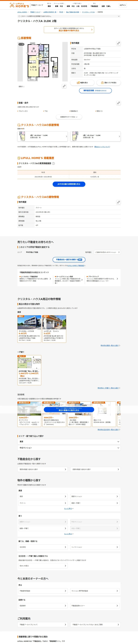
Task: Edit building overview using pencil icon
Action: [118, 202]
